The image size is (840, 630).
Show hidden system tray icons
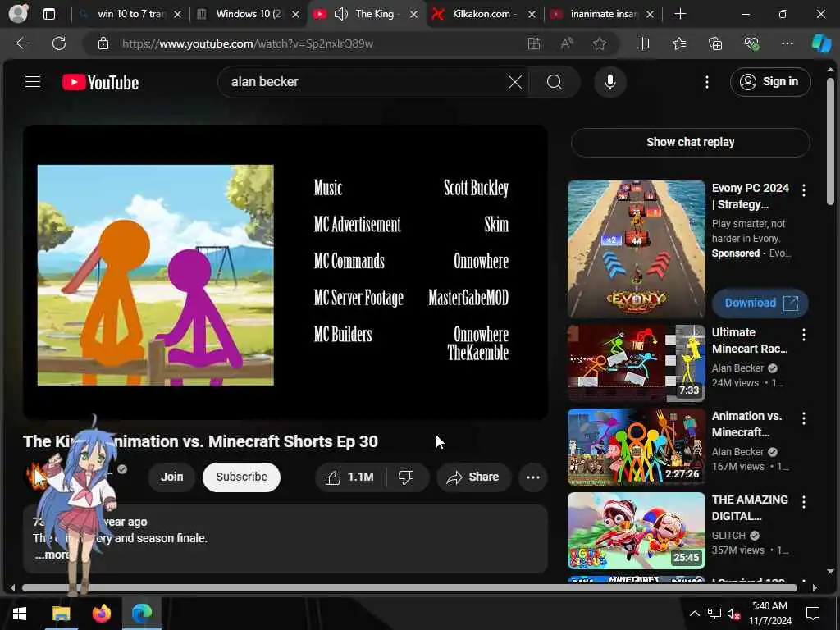(x=694, y=614)
